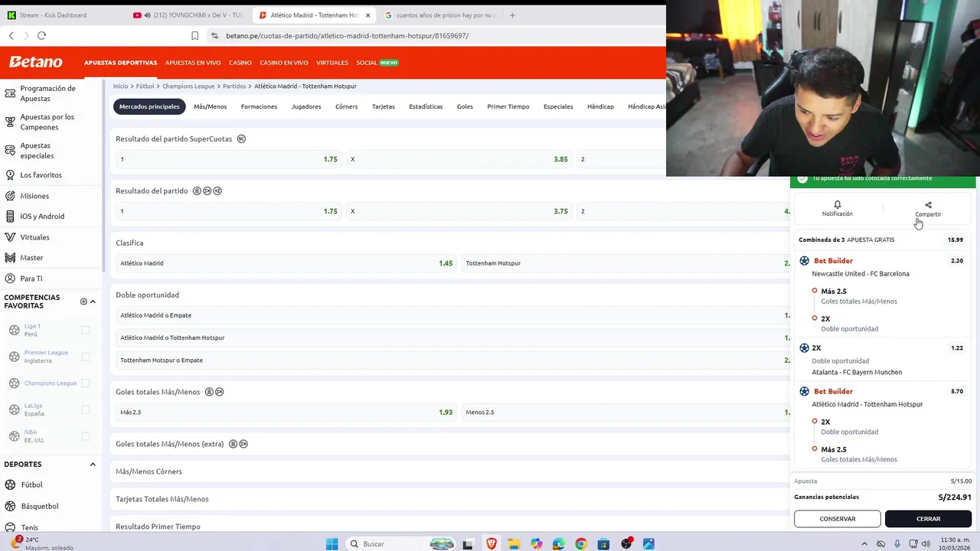Screen dimensions: 980x551
Task: Click the site settings icon beside the URL
Action: click(214, 35)
